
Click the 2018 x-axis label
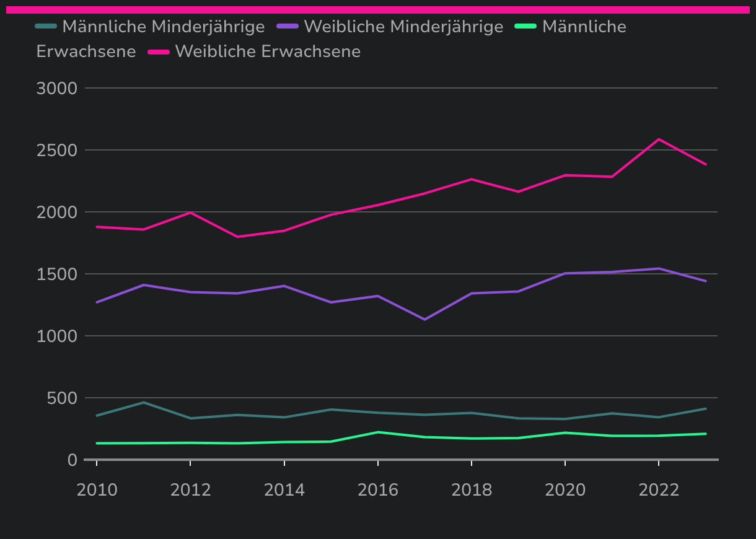[x=472, y=490]
